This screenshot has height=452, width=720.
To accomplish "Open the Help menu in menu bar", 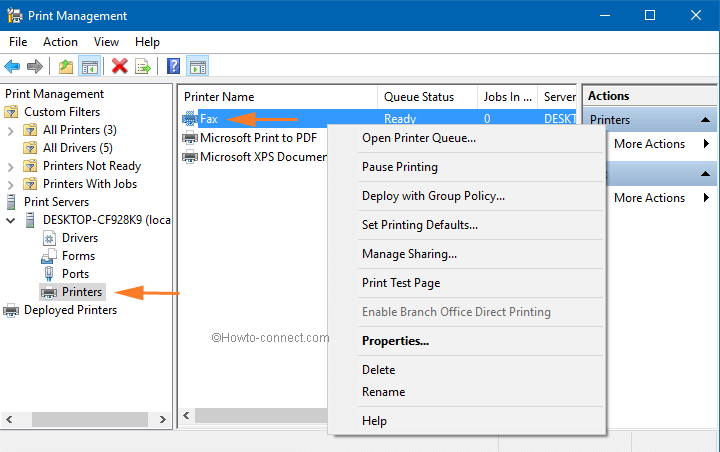I will pyautogui.click(x=147, y=42).
